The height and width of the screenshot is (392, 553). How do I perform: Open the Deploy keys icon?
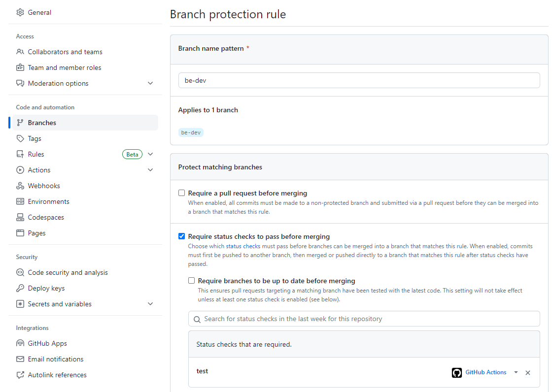(20, 288)
